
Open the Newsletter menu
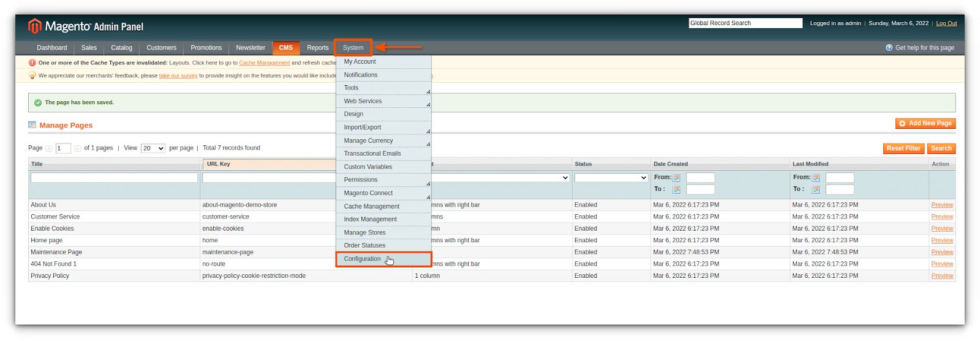pyautogui.click(x=251, y=48)
